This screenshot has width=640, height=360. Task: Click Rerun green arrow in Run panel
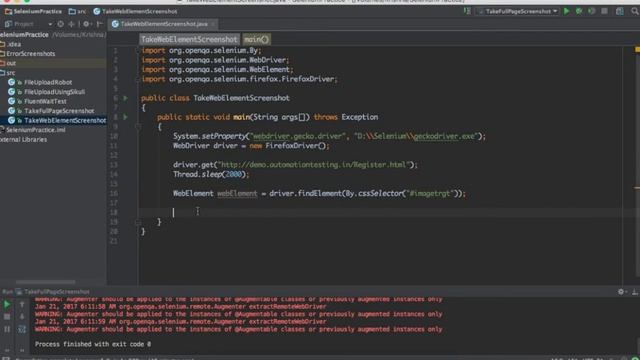[x=7, y=304]
